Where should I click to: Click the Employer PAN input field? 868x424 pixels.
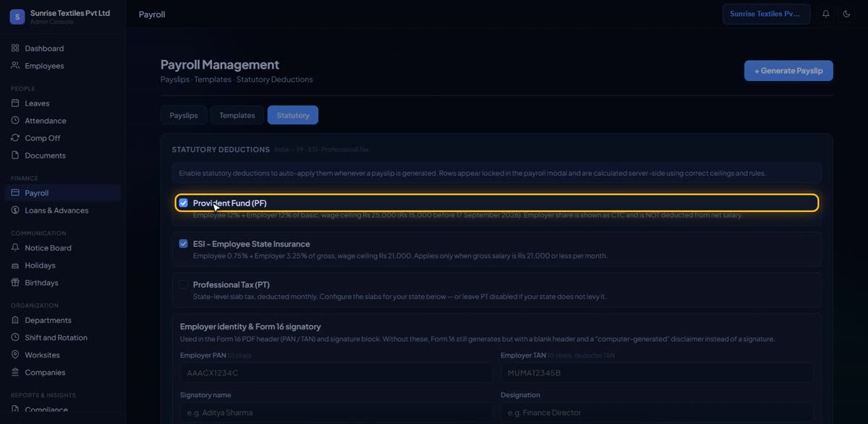pyautogui.click(x=336, y=373)
